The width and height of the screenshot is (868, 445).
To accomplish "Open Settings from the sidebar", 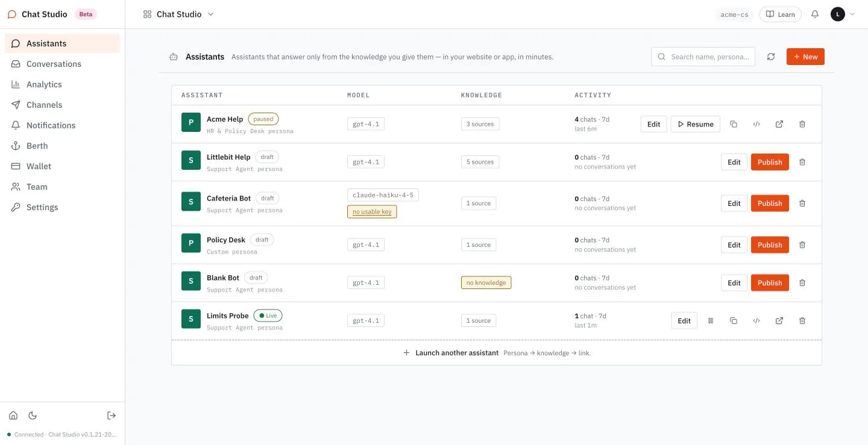I will tap(63, 207).
